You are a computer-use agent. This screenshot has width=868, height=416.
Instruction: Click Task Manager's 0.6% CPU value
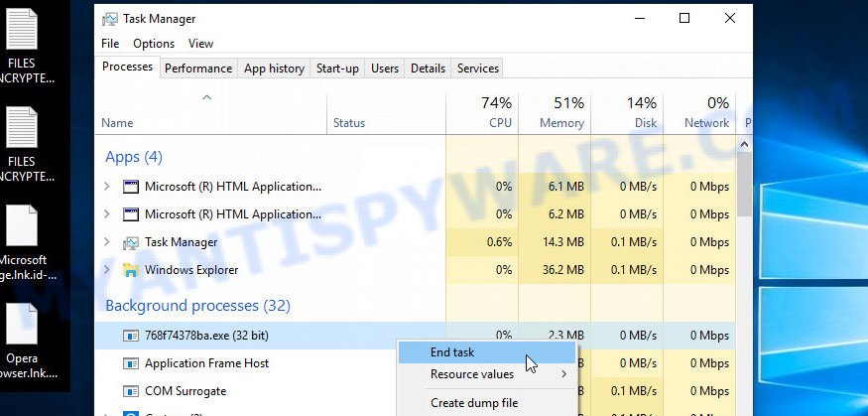499,242
